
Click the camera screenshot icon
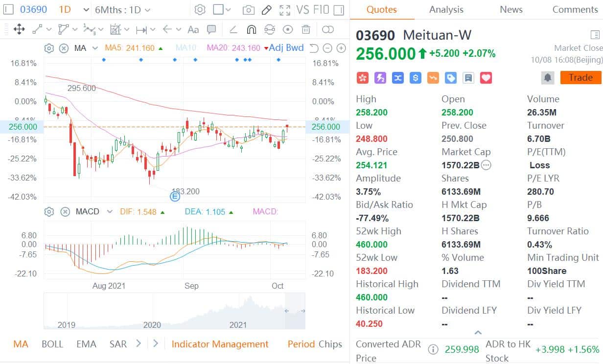(x=249, y=10)
